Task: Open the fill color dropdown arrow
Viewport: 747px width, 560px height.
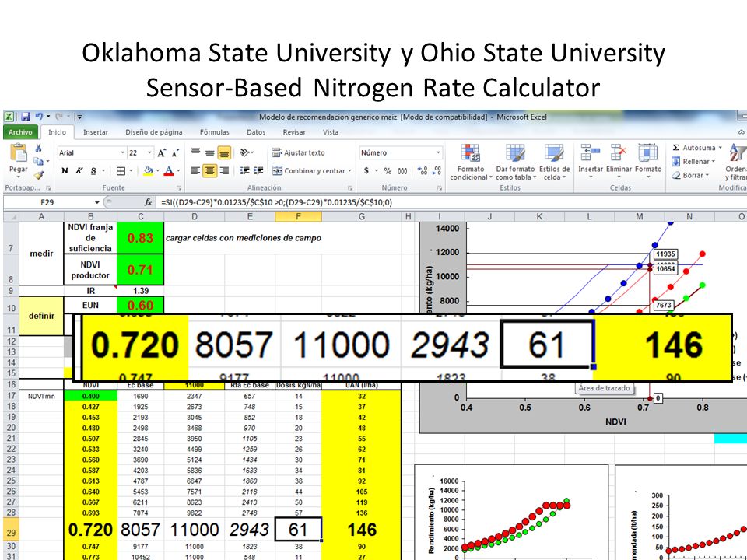Action: (x=158, y=170)
